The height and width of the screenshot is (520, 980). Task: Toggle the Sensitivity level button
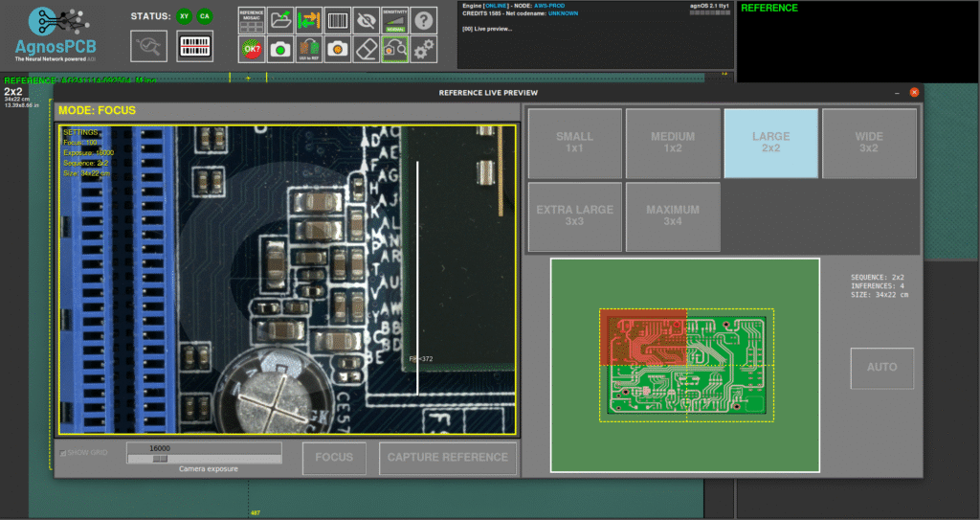[395, 19]
